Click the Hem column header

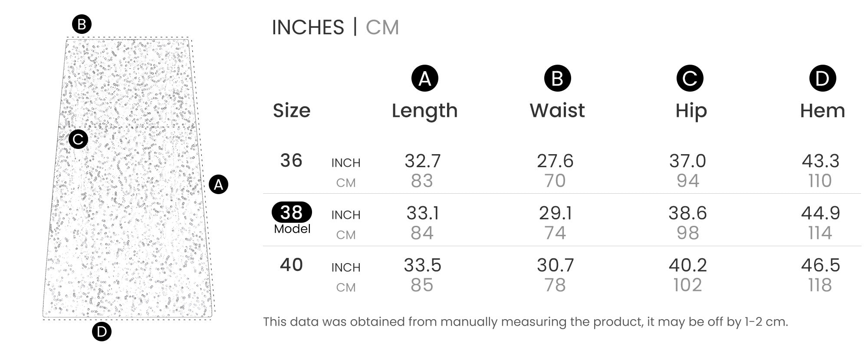[822, 111]
